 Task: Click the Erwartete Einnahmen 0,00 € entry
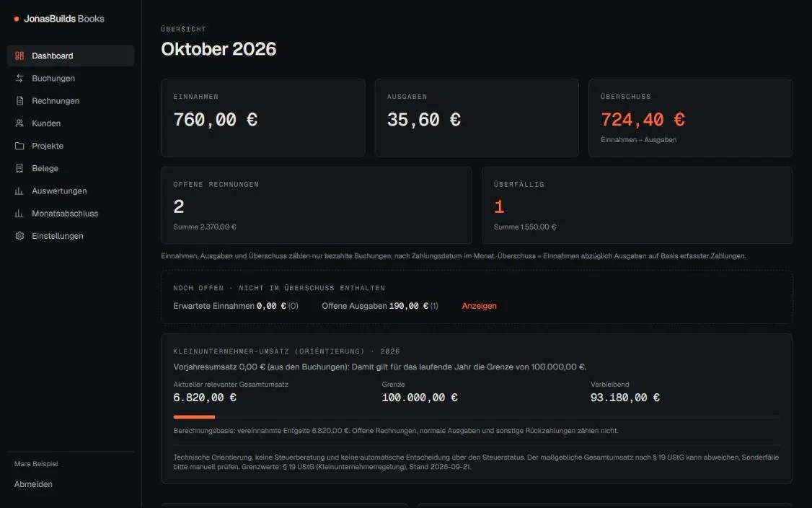[236, 306]
